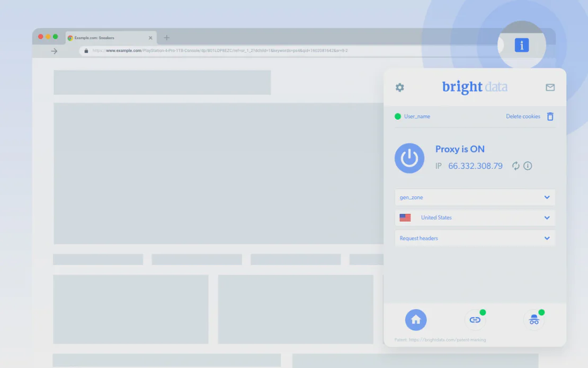The height and width of the screenshot is (368, 588).
Task: Open the mail envelope icon
Action: (550, 87)
